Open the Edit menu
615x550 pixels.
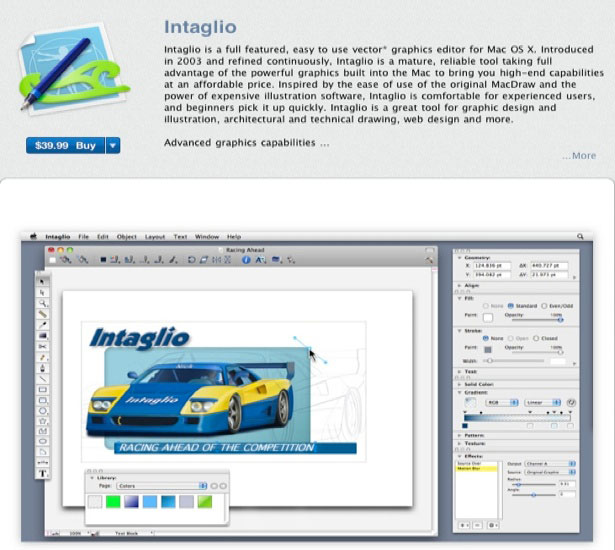coord(103,237)
